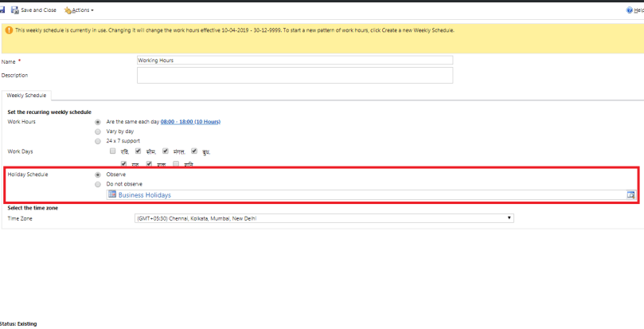Click the Business Holidays calendar icon
The width and height of the screenshot is (644, 329).
click(x=112, y=194)
